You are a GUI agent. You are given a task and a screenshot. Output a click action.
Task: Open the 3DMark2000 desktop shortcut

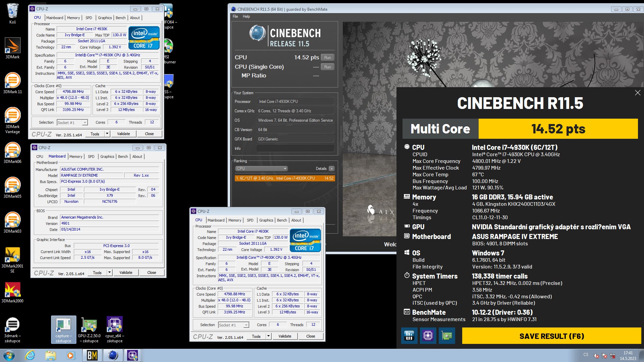(x=12, y=292)
